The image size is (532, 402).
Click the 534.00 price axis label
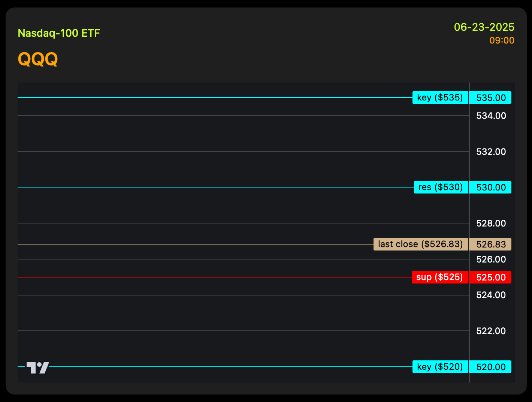[491, 116]
